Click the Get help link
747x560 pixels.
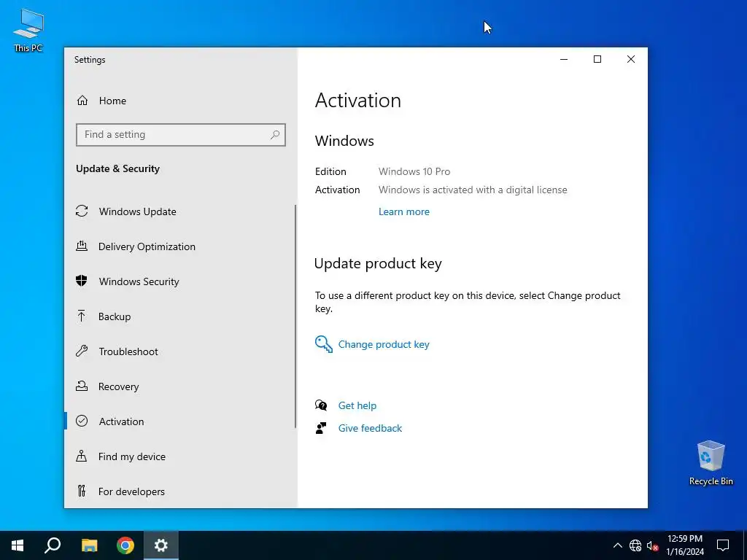(357, 405)
